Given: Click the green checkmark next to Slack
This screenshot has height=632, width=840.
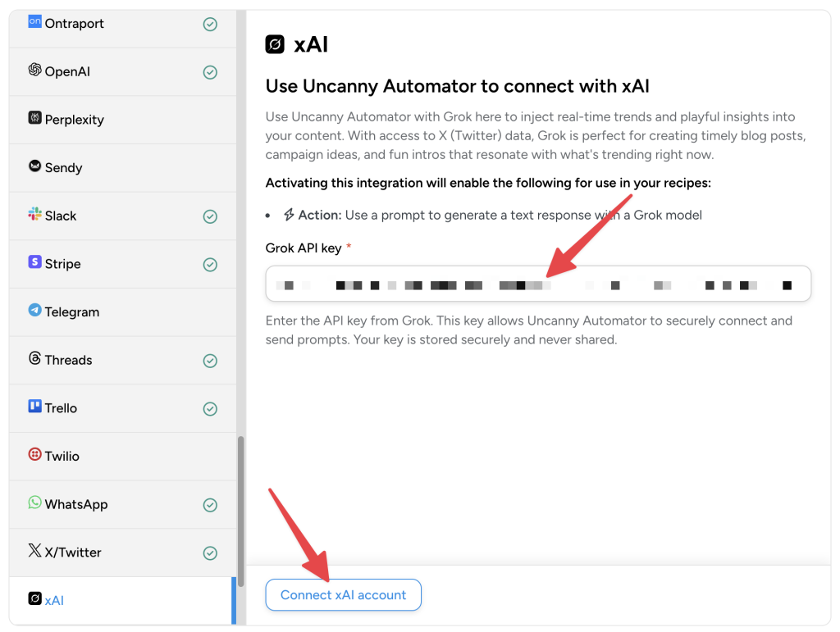Looking at the screenshot, I should [x=210, y=216].
